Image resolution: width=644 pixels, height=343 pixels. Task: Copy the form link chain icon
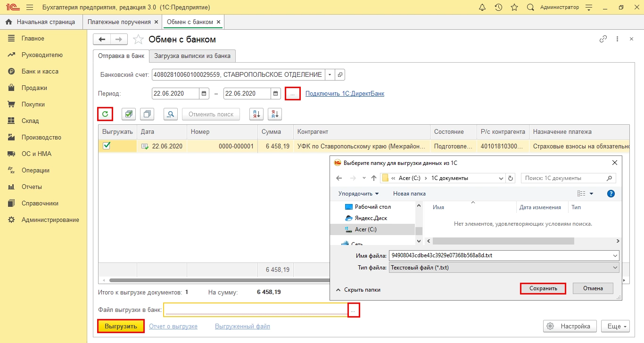click(x=603, y=39)
